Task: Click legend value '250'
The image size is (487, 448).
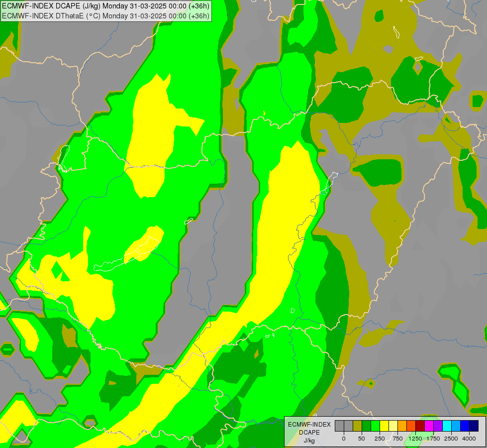Action: pyautogui.click(x=380, y=439)
